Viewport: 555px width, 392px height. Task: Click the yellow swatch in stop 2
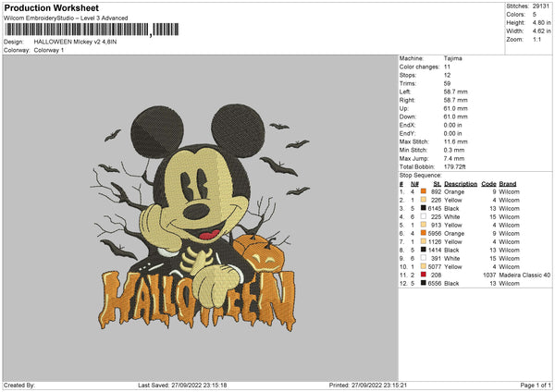point(424,200)
